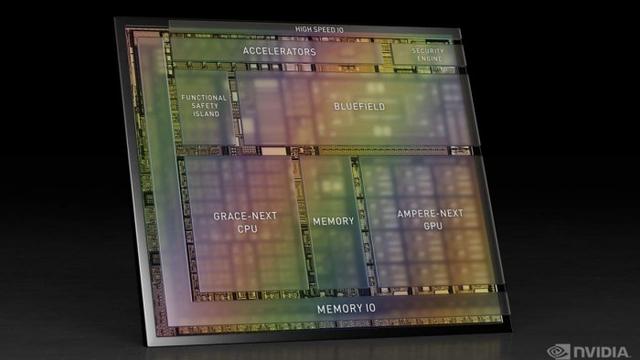Click the SECURITY ENGINE block
Image resolution: width=640 pixels, height=360 pixels.
(x=428, y=54)
